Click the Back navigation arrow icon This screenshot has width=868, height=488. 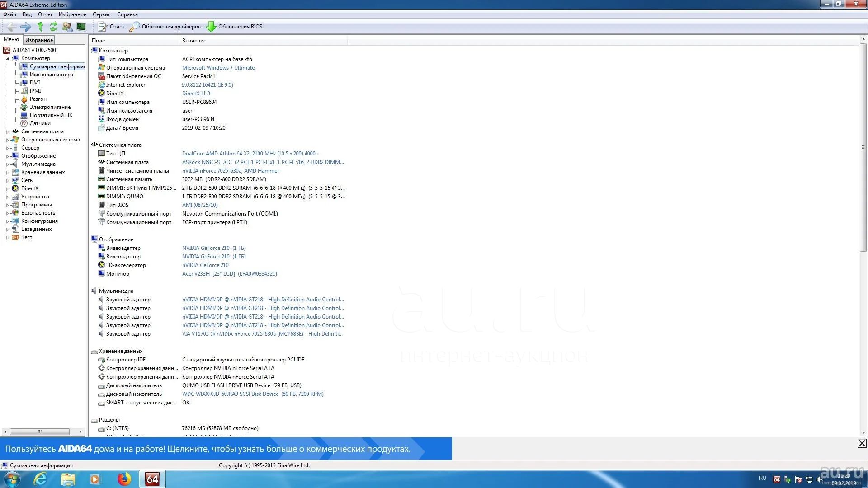click(x=12, y=27)
